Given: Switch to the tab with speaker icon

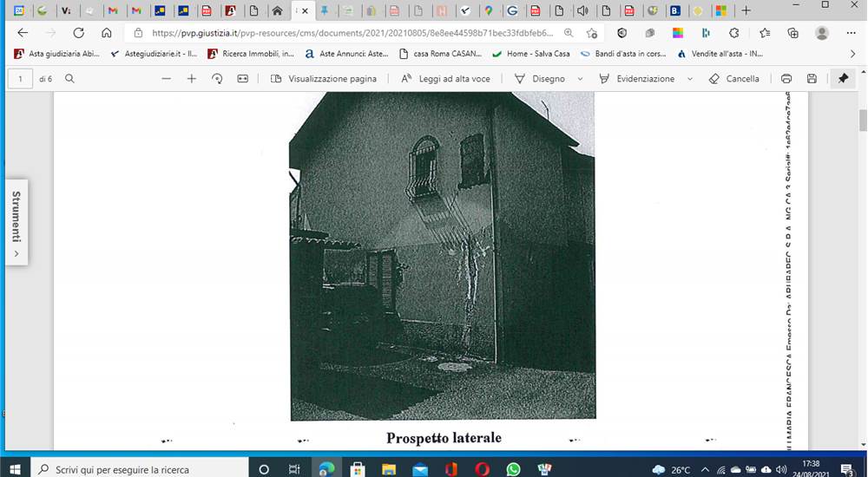Looking at the screenshot, I should coord(582,10).
